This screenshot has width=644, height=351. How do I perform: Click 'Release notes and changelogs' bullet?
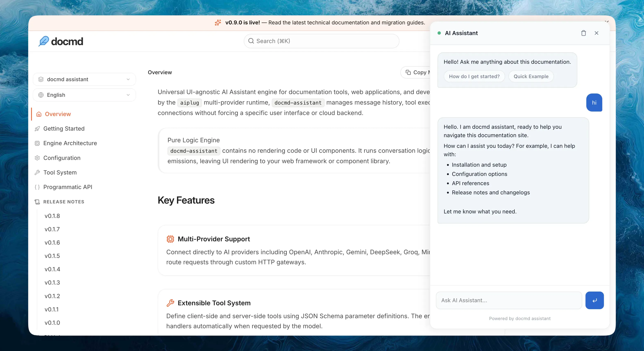[491, 192]
